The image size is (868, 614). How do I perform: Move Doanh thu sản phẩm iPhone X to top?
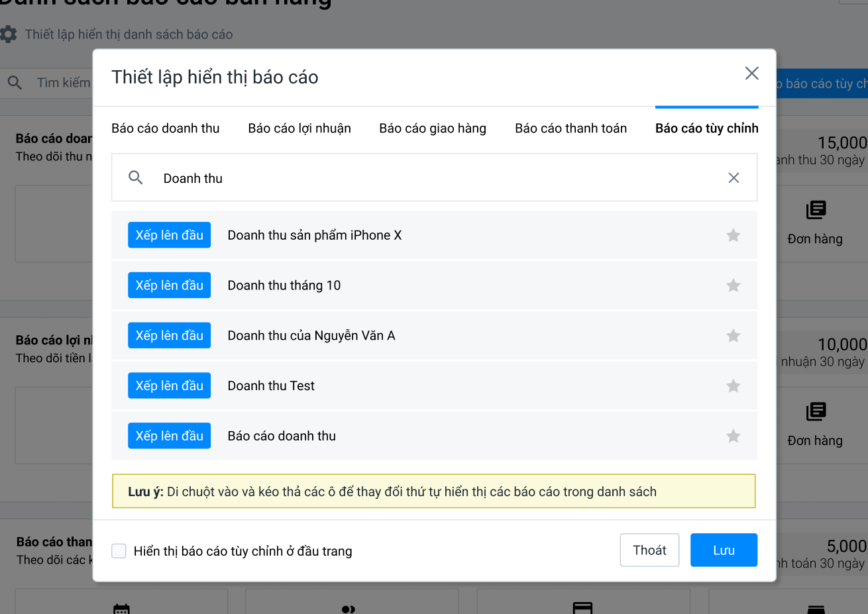(x=170, y=235)
